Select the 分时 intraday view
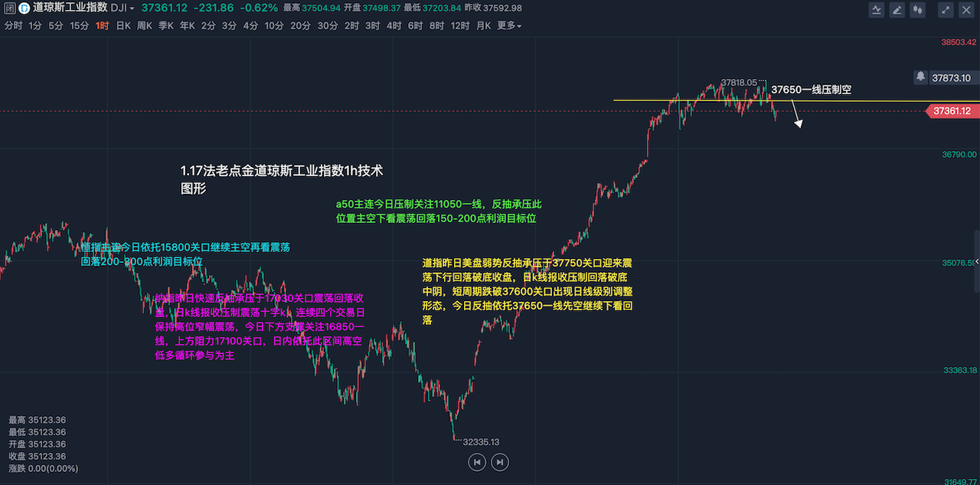This screenshot has height=485, width=980. tap(13, 26)
